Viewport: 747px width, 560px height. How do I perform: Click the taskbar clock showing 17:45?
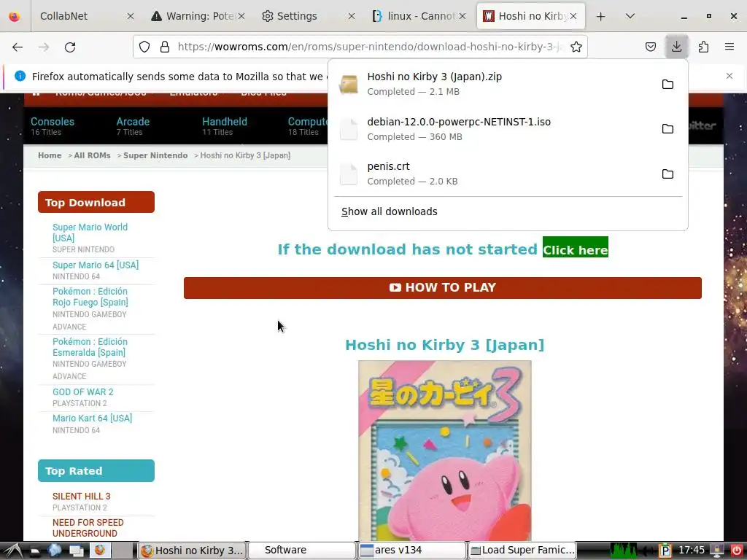click(692, 551)
